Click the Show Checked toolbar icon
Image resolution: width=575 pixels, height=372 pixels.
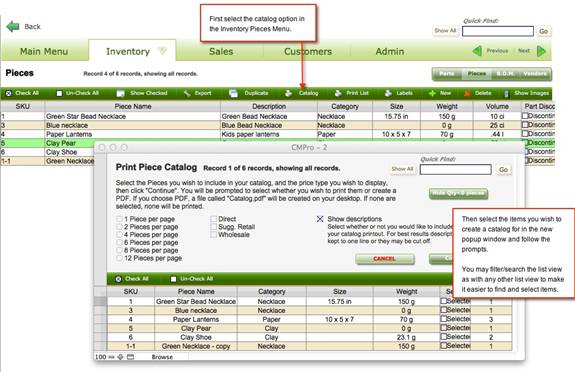point(120,93)
